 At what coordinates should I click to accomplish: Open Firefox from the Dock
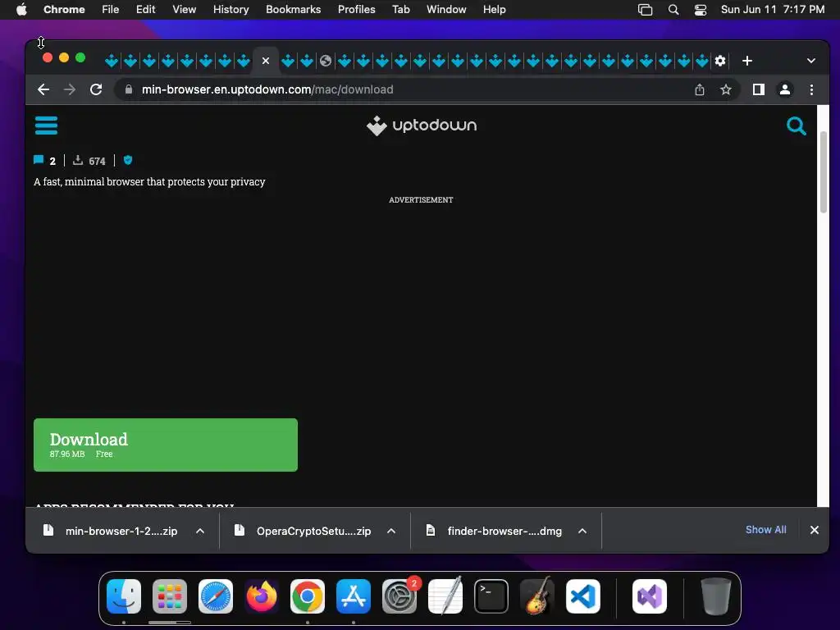coord(262,596)
